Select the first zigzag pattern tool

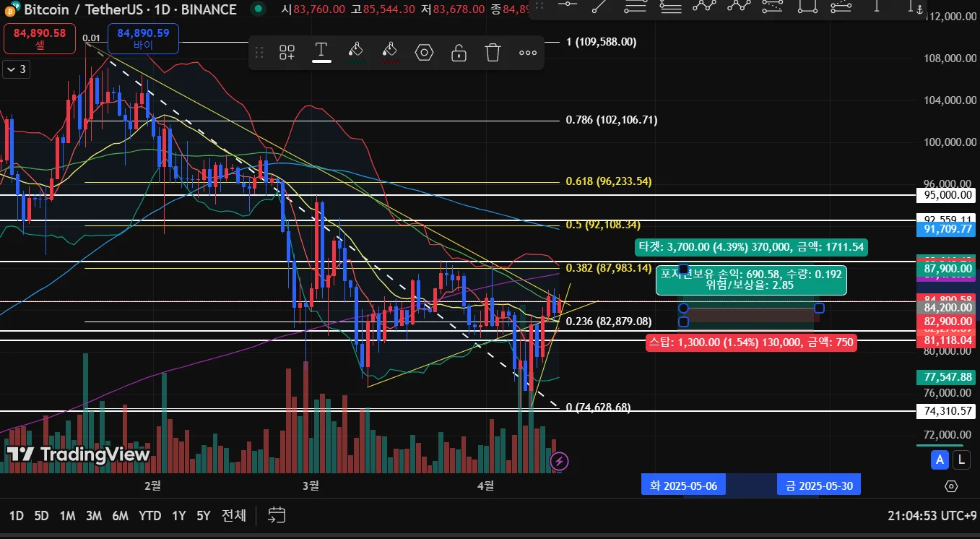(x=704, y=5)
